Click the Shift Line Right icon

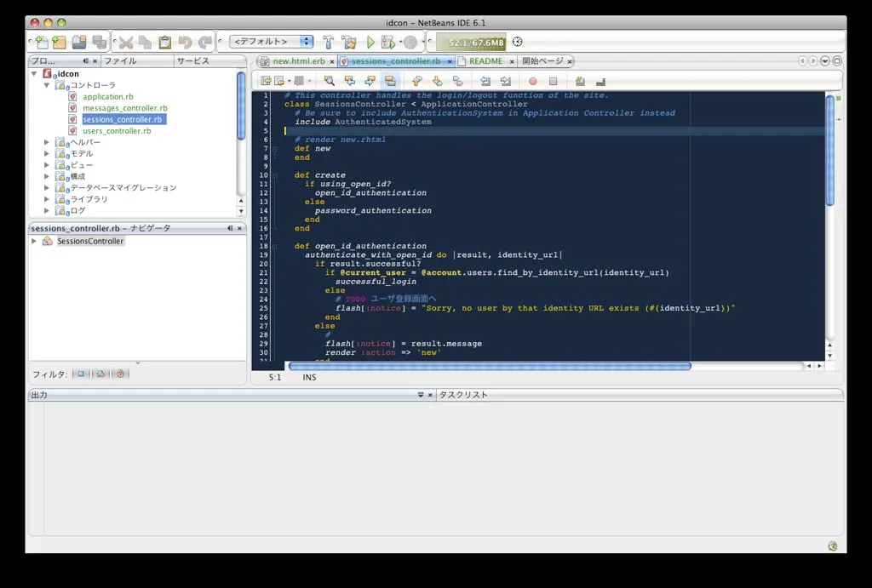pos(506,81)
